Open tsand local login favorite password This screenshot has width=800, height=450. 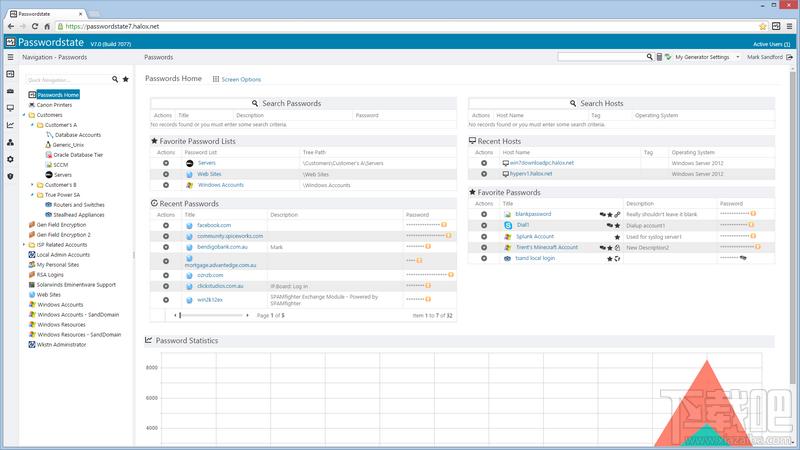(535, 258)
